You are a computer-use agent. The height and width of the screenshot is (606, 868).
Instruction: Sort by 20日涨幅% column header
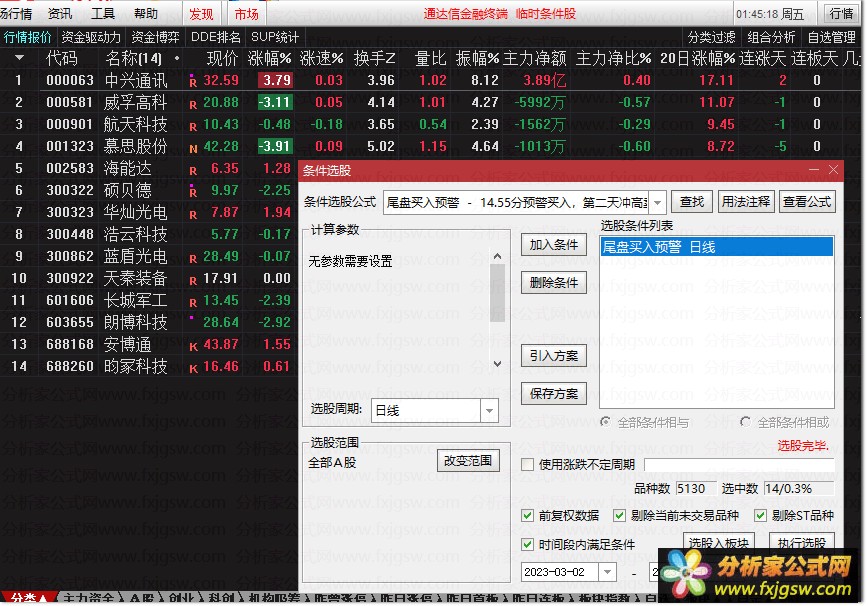pyautogui.click(x=698, y=58)
